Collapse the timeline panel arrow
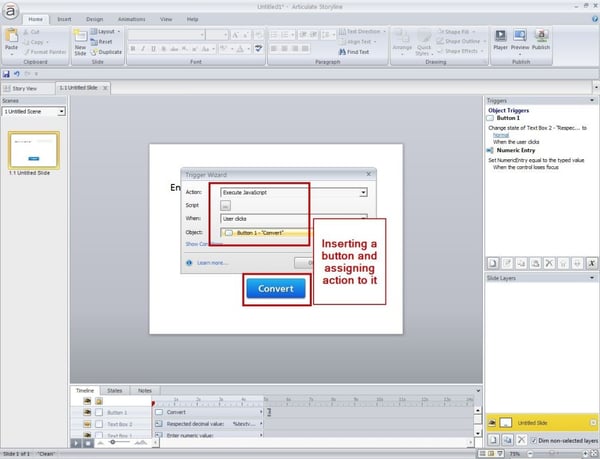This screenshot has height=459, width=600. pos(478,391)
